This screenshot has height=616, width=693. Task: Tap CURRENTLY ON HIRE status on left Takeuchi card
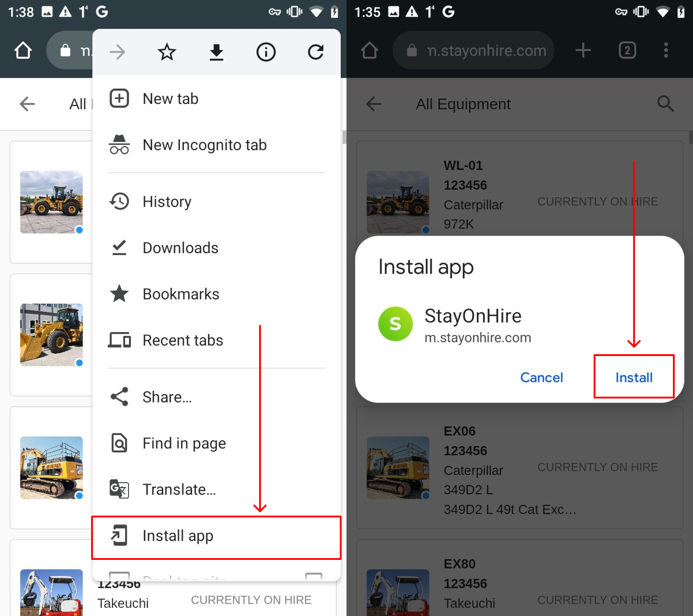[x=251, y=600]
